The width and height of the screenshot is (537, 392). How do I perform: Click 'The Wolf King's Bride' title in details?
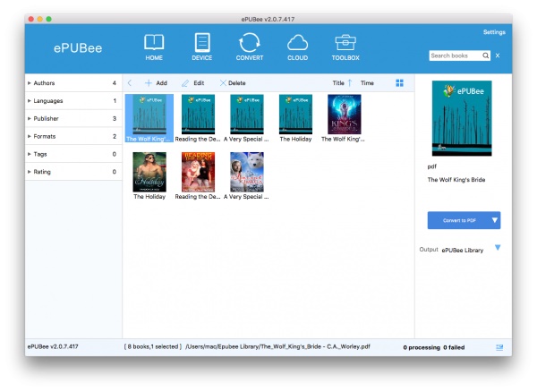[456, 179]
